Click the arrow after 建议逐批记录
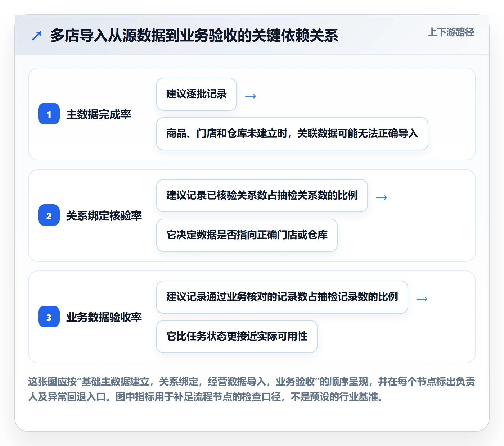Viewport: 504px width, 446px height. (x=251, y=96)
